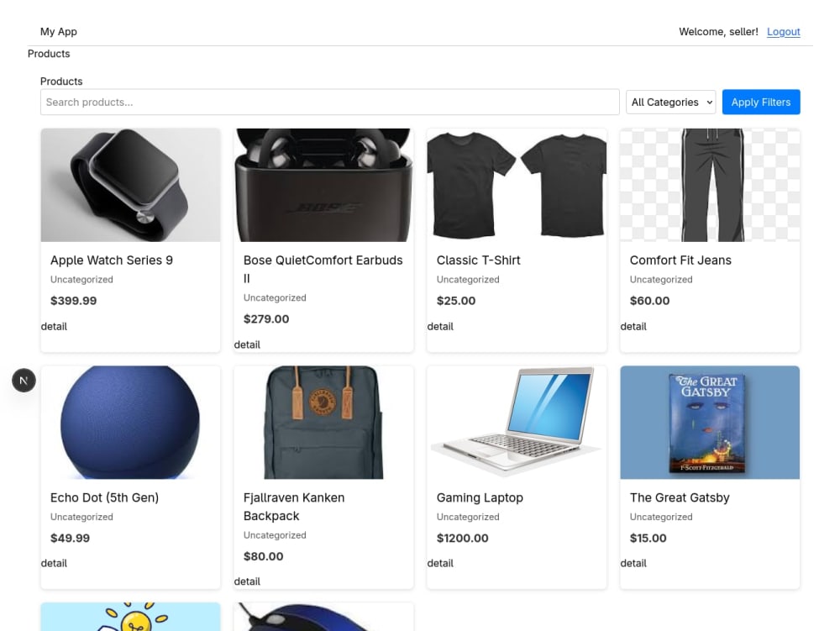This screenshot has width=840, height=631.
Task: Open detail for The Great Gatsby
Action: coord(633,563)
